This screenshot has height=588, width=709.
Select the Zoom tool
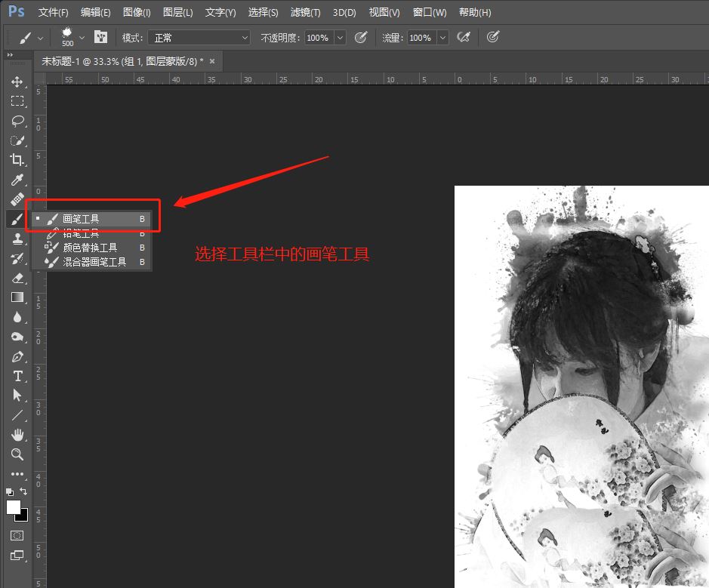(x=17, y=454)
